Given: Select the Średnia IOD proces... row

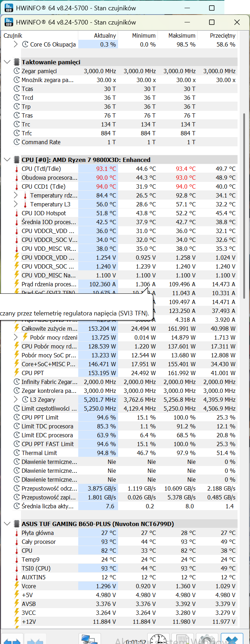Looking at the screenshot, I should click(125, 222).
